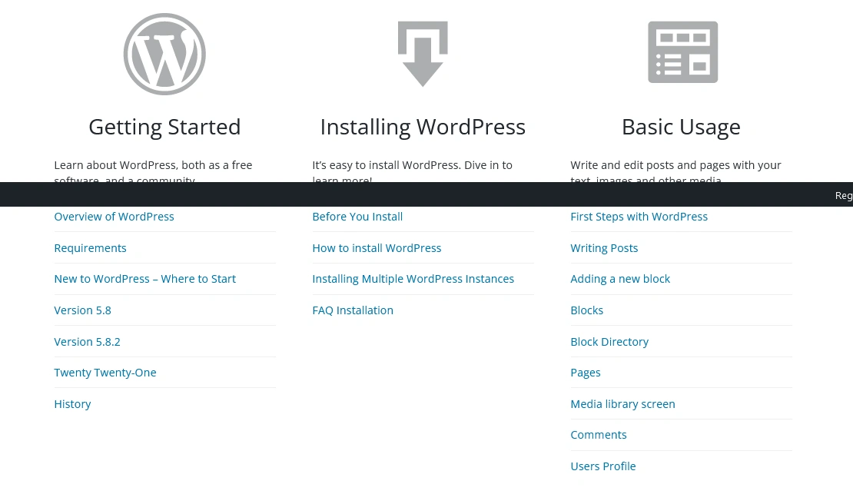Open the FAQ Installation page
This screenshot has height=504, width=853.
353,310
